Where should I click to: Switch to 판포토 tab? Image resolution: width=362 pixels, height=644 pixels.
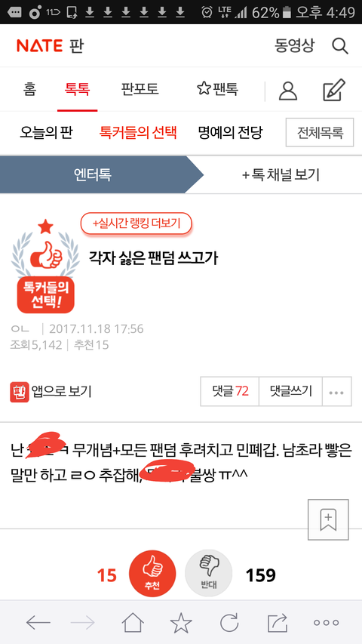tap(140, 89)
